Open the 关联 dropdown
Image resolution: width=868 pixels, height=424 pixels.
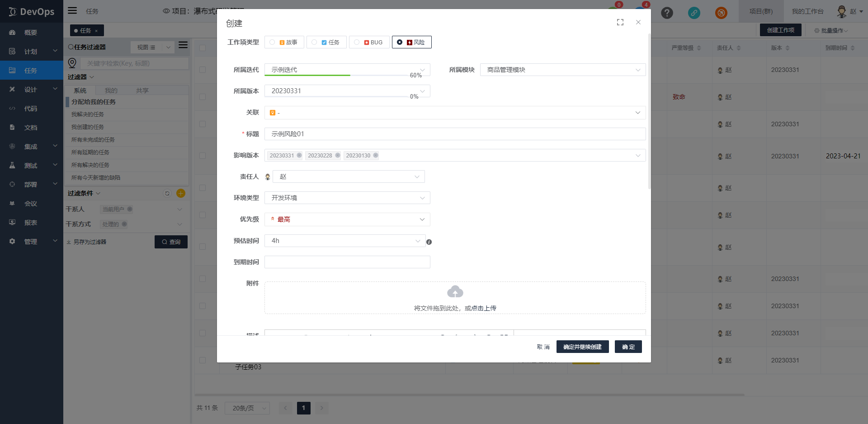click(x=455, y=113)
